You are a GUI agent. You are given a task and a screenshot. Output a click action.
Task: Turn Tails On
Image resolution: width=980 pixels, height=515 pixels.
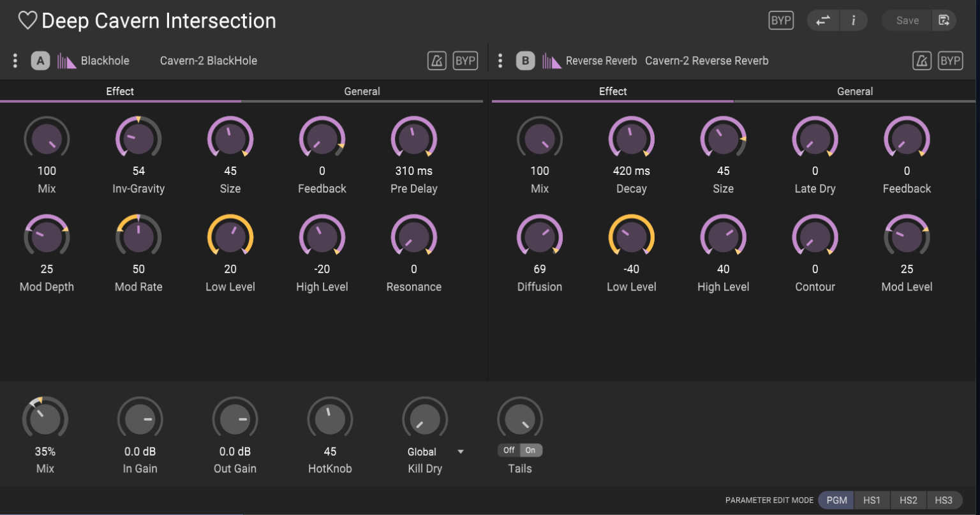(x=531, y=451)
